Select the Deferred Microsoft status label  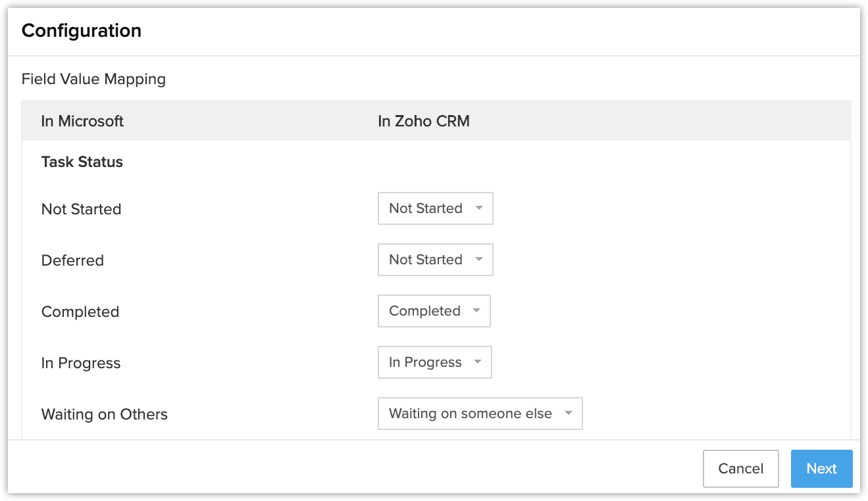click(x=72, y=260)
